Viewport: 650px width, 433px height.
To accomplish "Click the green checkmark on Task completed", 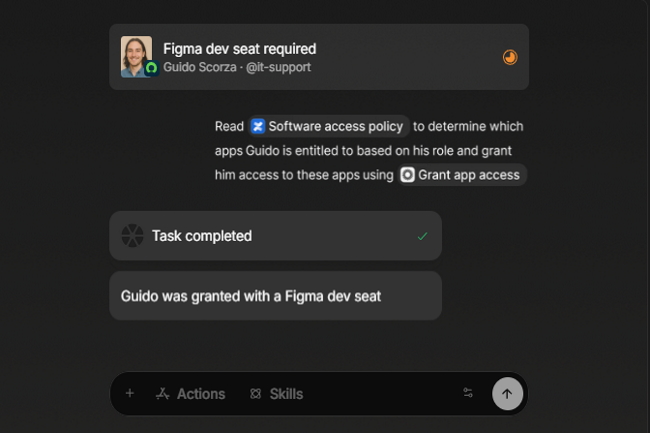I will pos(422,236).
